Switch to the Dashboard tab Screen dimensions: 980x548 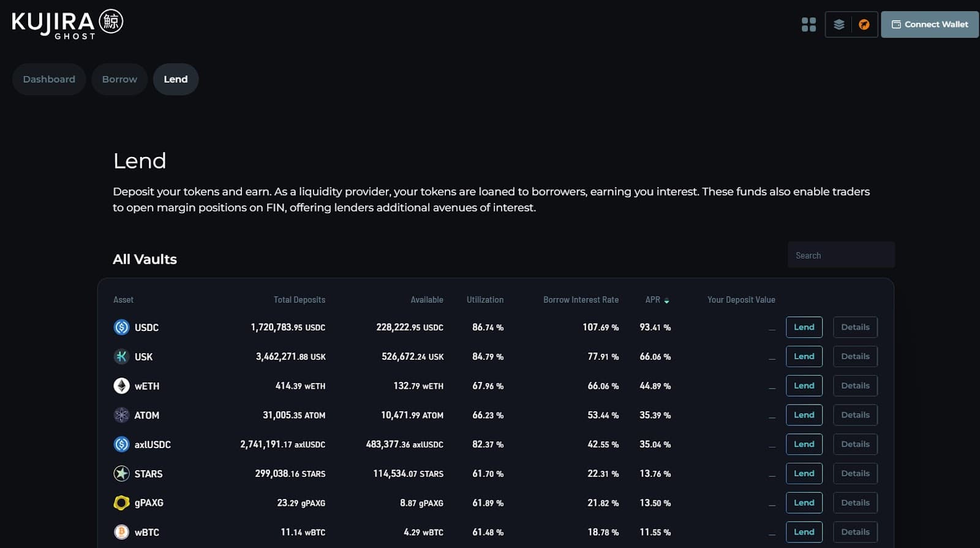(x=49, y=79)
